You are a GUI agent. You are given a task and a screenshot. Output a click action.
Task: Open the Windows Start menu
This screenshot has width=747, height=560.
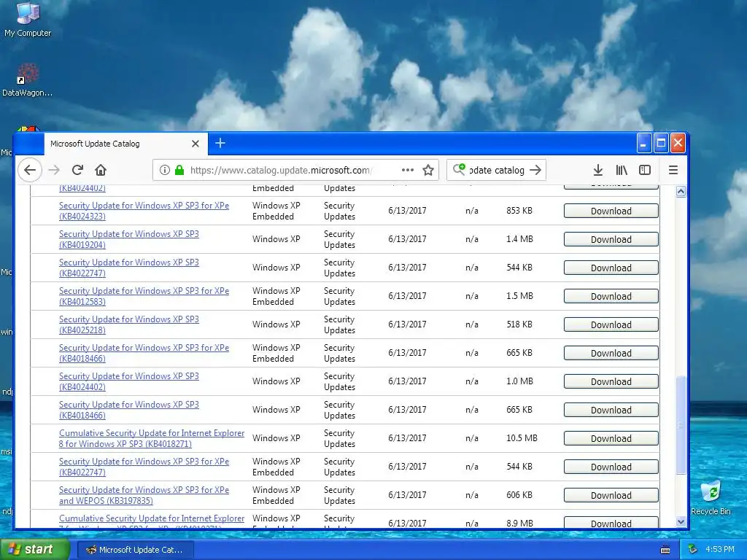pos(34,550)
